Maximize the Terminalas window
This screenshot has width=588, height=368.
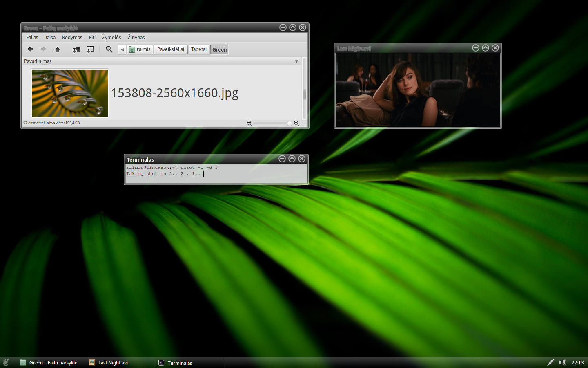coord(292,159)
